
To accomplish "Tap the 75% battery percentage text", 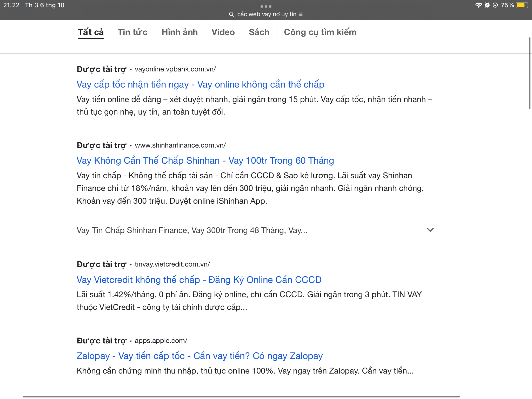I will [507, 5].
